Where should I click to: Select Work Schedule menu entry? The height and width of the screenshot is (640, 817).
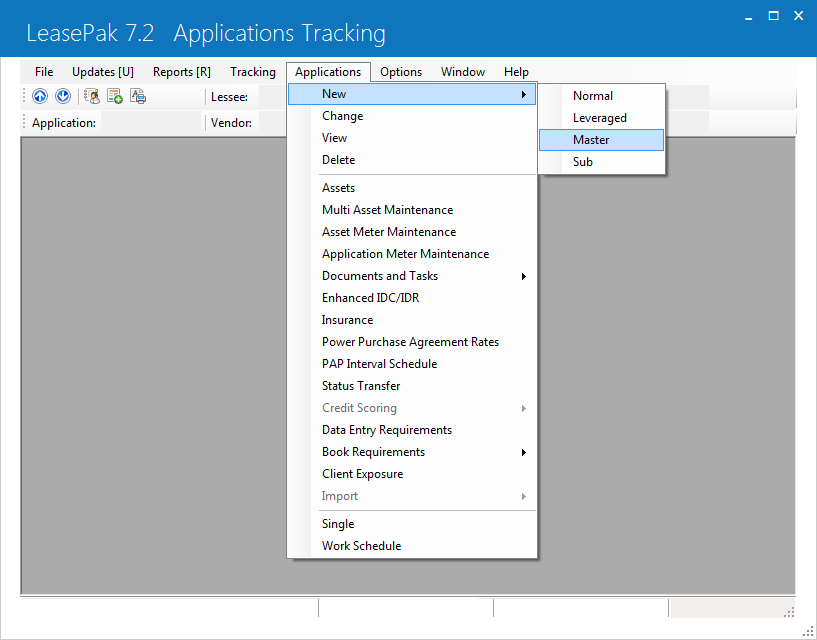point(412,546)
